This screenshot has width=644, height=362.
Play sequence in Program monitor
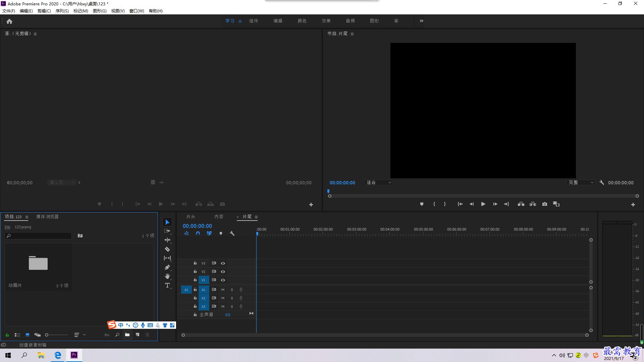point(483,204)
